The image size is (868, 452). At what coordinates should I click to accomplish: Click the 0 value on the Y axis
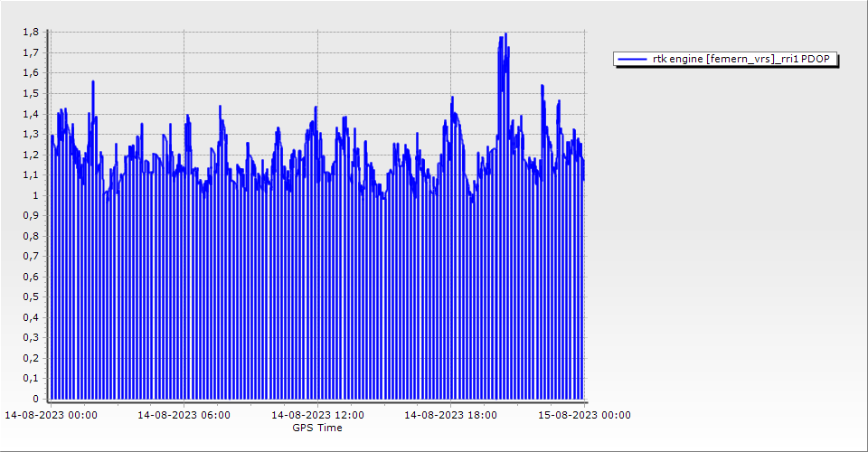[35, 399]
